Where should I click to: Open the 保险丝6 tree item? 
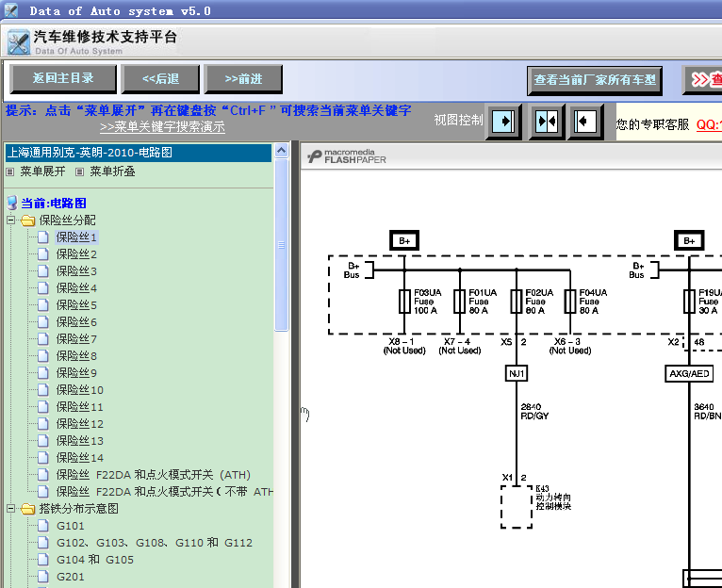click(x=76, y=322)
